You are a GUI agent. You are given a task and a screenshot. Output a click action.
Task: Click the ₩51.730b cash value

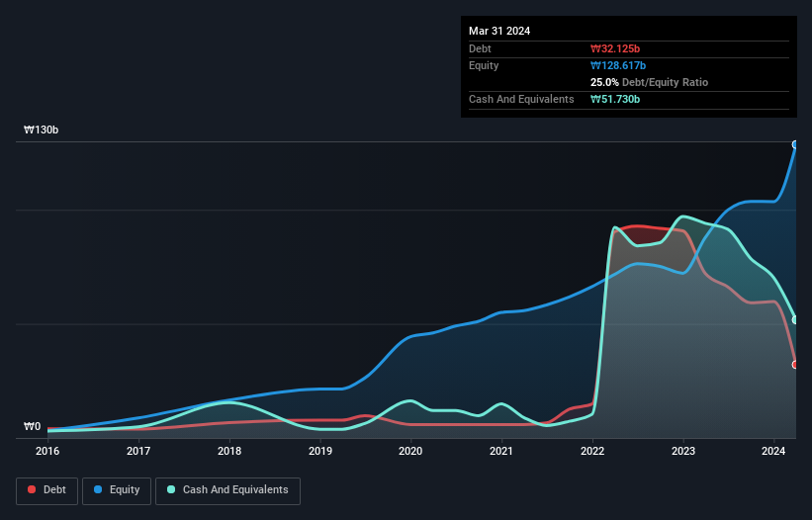click(615, 99)
